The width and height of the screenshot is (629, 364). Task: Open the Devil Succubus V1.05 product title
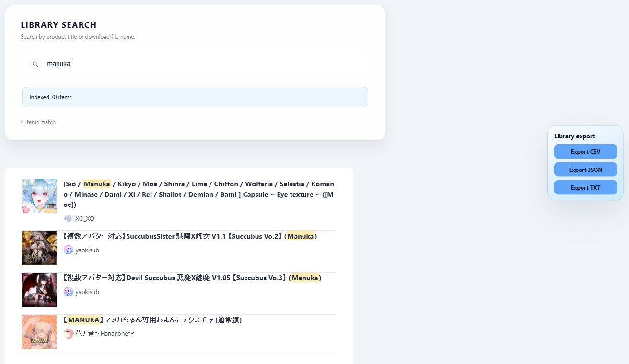[x=192, y=278]
